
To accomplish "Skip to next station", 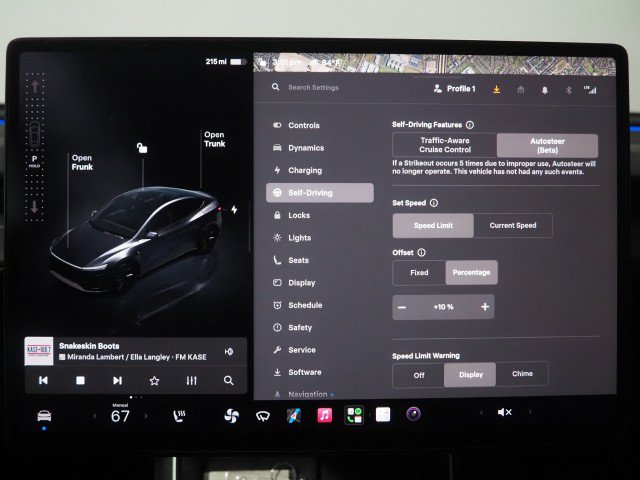I will click(117, 380).
